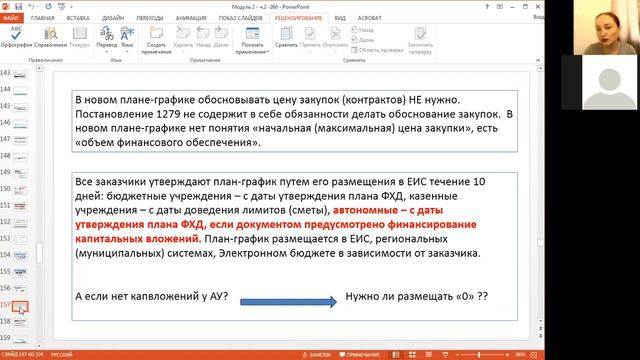This screenshot has width=640, height=360.
Task: Click the Redo/Repeat icon
Action: (48, 7)
